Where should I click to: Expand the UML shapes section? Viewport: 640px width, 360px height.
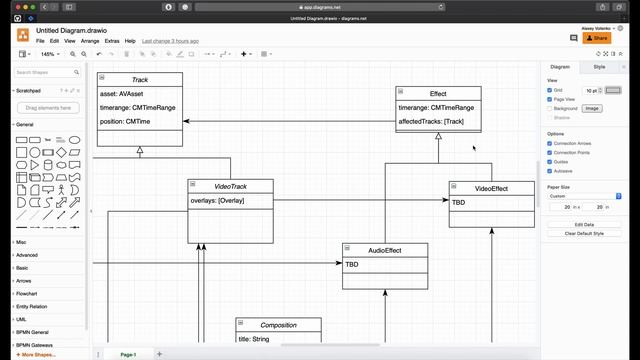pos(21,319)
